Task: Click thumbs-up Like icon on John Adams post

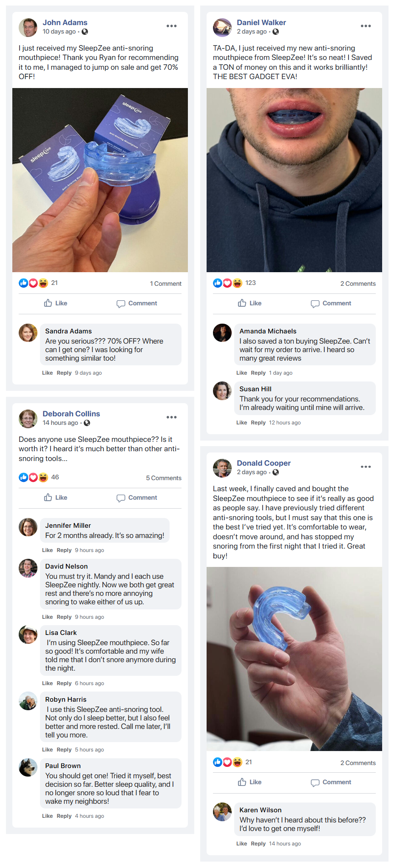Action: 48,303
